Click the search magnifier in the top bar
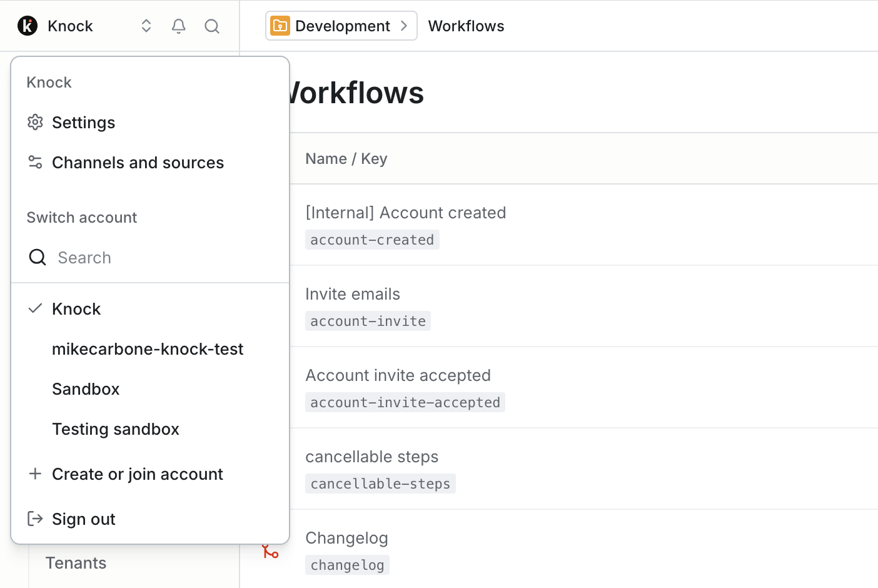878x588 pixels. tap(212, 26)
